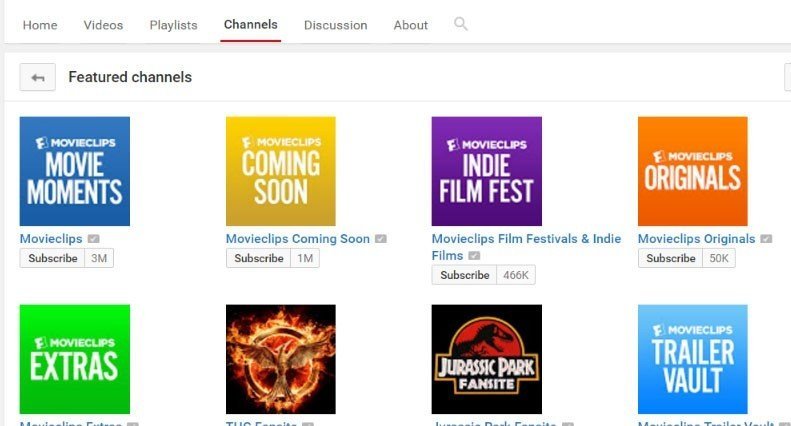791x426 pixels.
Task: Click the 466K subscriber count
Action: (x=516, y=275)
